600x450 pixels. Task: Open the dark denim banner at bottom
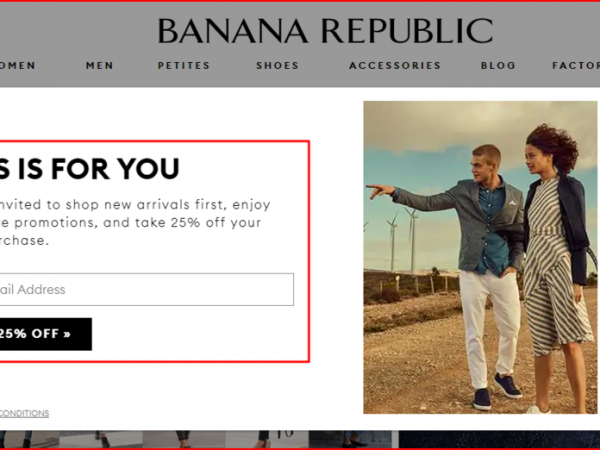[x=499, y=439]
